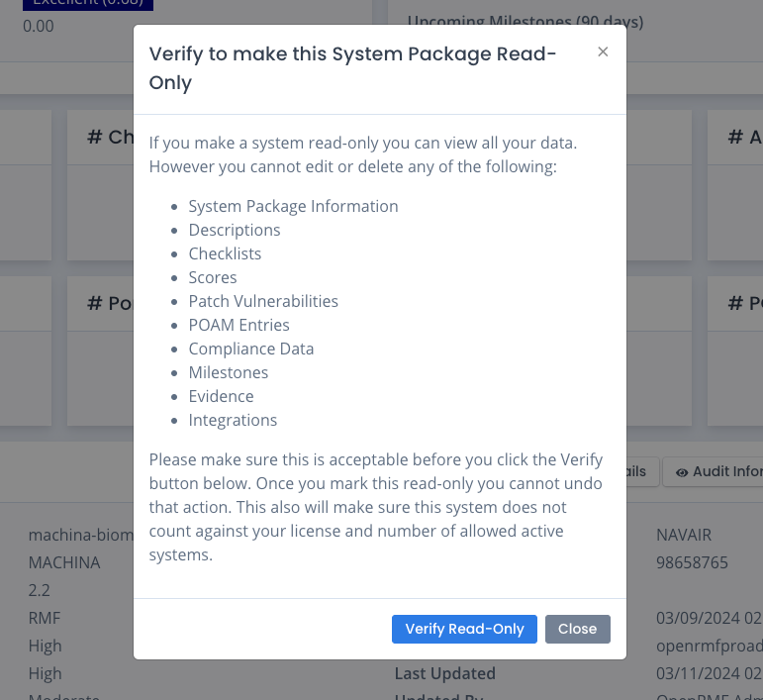Click the Audit Information button behind dialog

713,471
